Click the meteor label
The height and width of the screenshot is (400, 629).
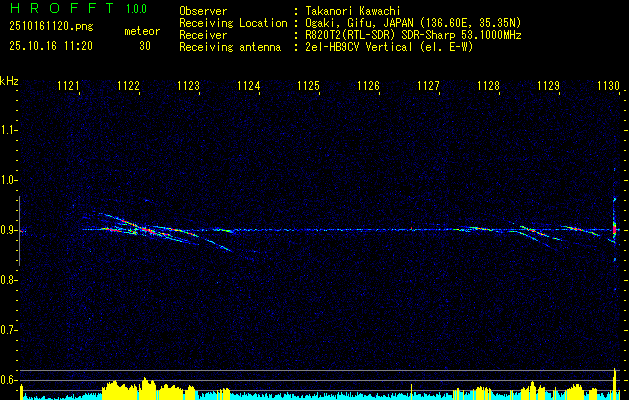(x=142, y=31)
